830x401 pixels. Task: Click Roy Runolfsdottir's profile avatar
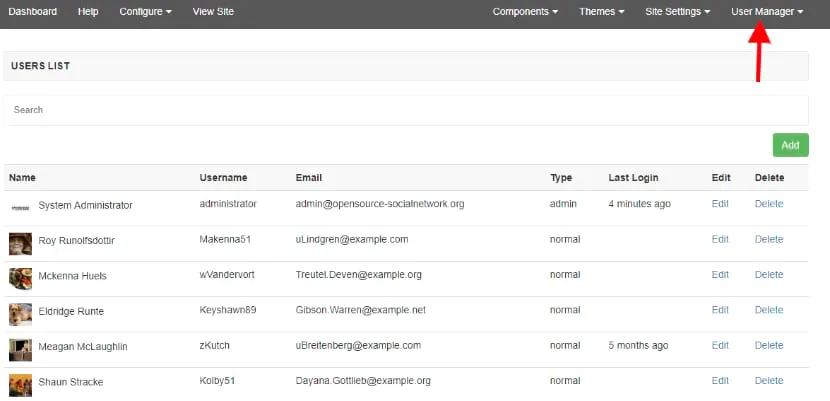(20, 244)
